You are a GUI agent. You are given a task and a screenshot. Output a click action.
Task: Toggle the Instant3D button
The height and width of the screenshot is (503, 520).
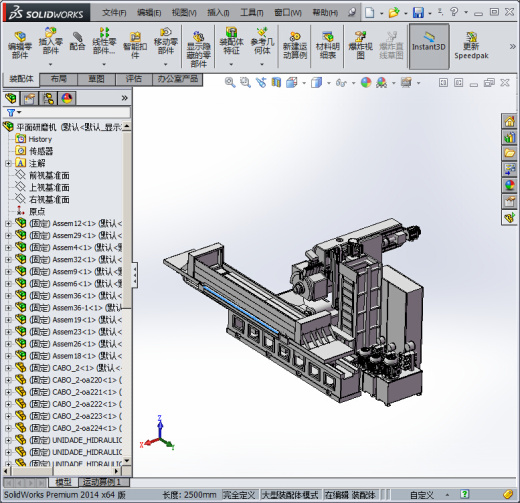tap(429, 46)
